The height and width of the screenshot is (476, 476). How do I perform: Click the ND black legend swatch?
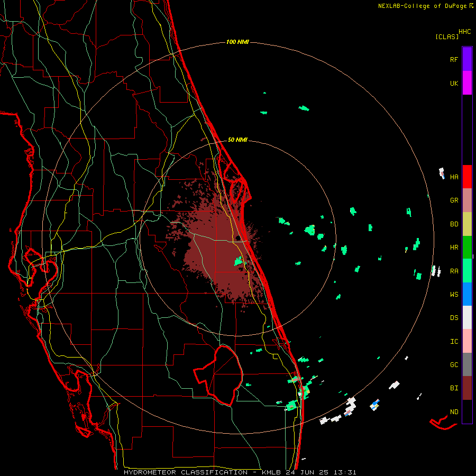click(x=467, y=411)
